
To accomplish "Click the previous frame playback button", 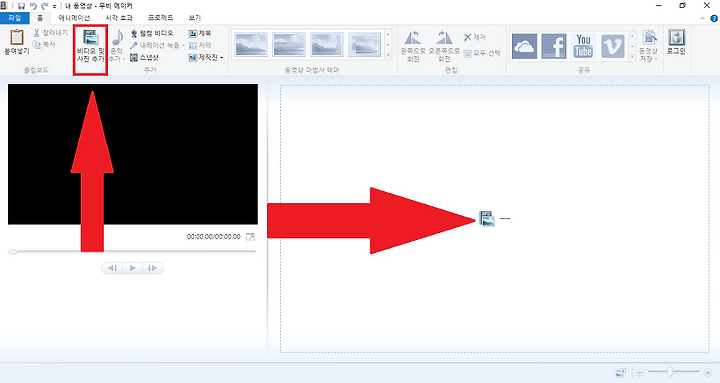I will (x=112, y=268).
